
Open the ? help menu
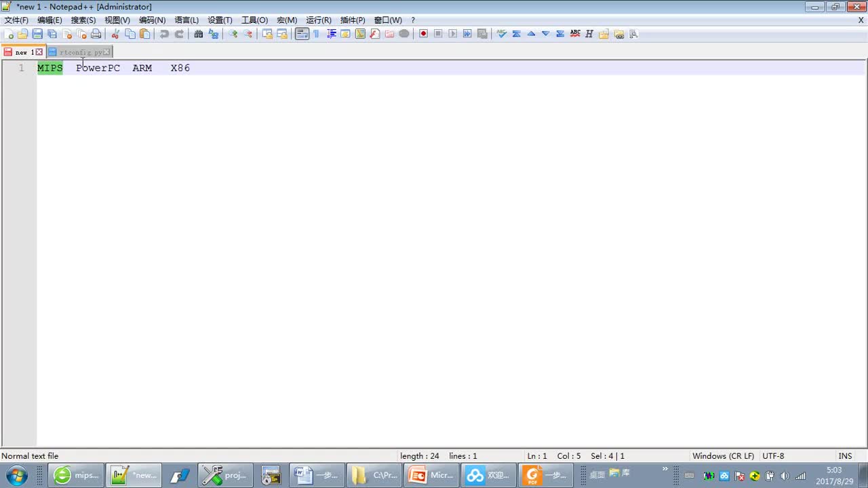click(413, 20)
